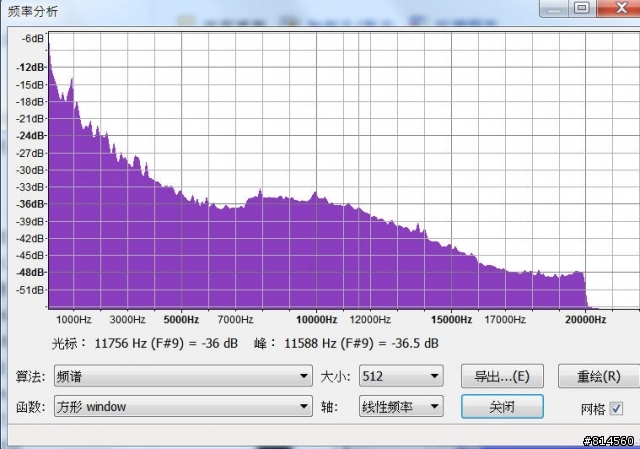
Task: Click the -24dB level axis label
Action: click(31, 135)
